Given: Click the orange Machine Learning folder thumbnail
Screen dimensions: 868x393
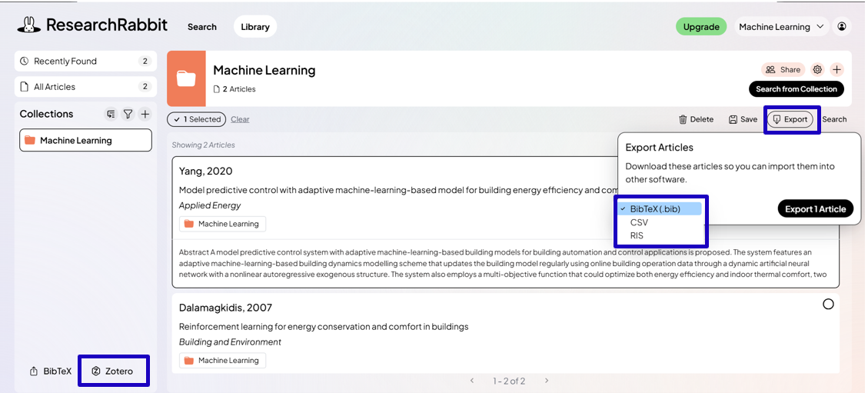Looking at the screenshot, I should click(x=186, y=78).
